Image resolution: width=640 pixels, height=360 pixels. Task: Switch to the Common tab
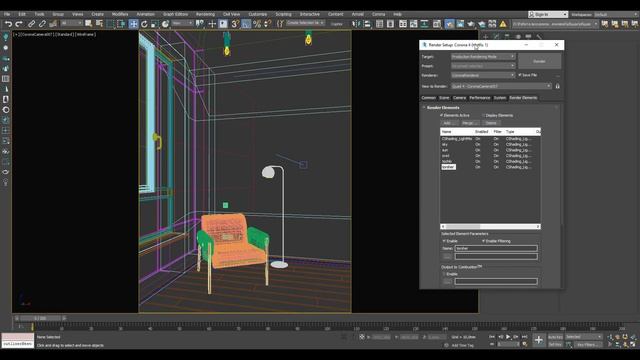coord(429,98)
